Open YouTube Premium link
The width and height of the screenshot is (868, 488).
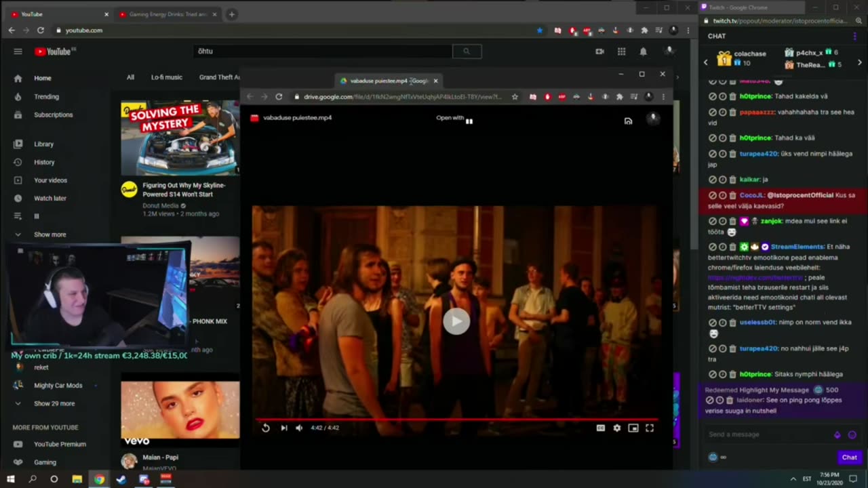(60, 445)
